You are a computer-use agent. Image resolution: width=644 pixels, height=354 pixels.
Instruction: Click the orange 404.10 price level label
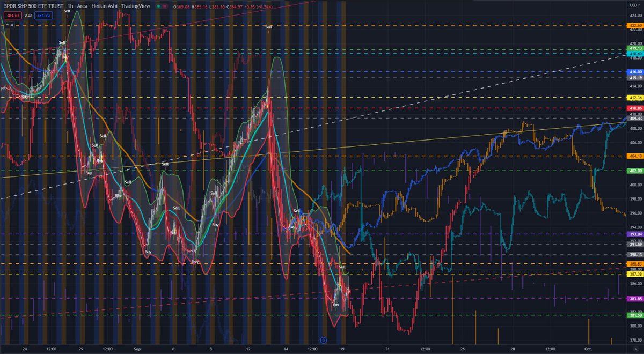635,156
